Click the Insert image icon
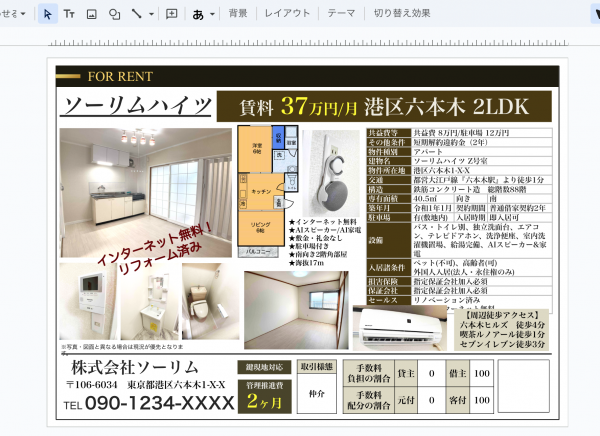 pyautogui.click(x=92, y=14)
